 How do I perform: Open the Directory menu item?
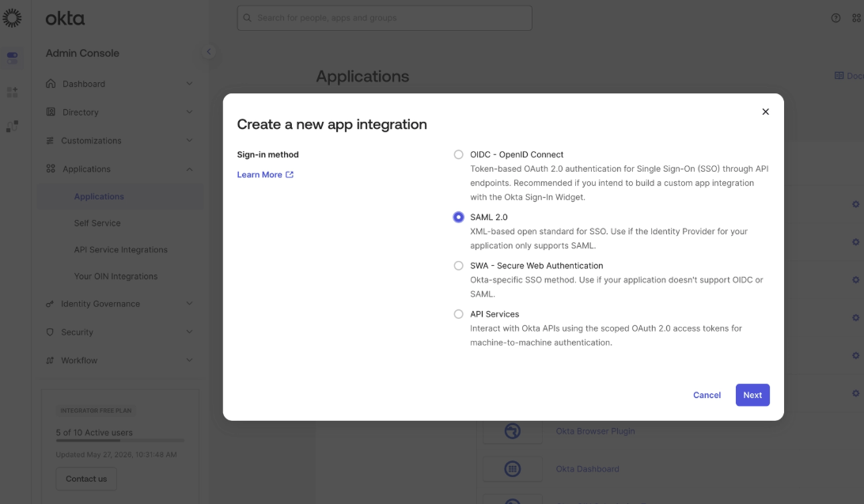[120, 112]
